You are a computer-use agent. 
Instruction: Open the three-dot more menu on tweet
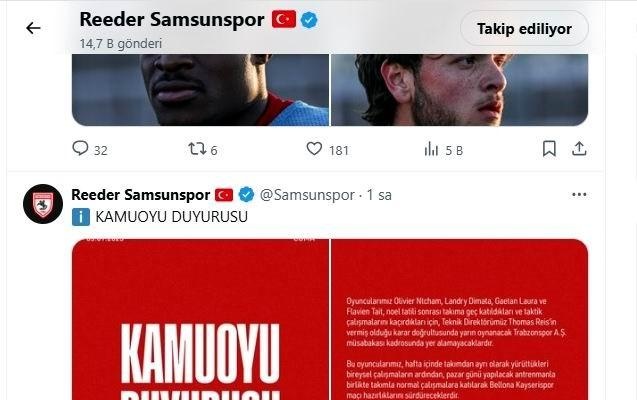point(579,195)
